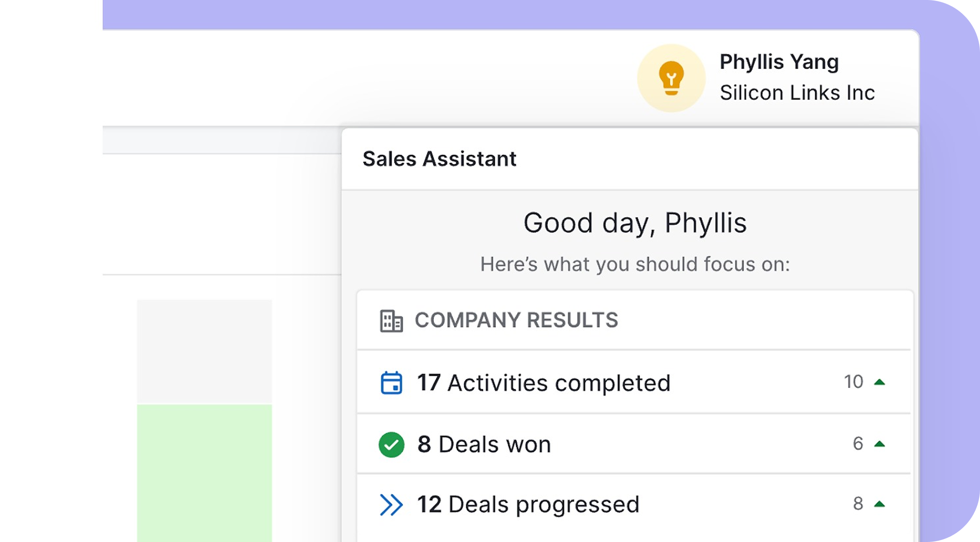The width and height of the screenshot is (980, 542).
Task: Click the green up arrow beside Deals won count 6
Action: pyautogui.click(x=879, y=444)
